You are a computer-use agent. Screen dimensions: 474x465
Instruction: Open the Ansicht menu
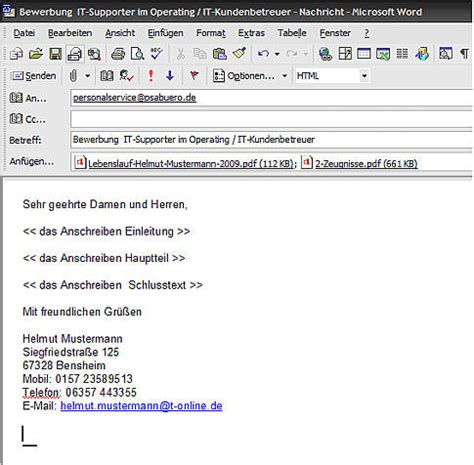point(120,33)
